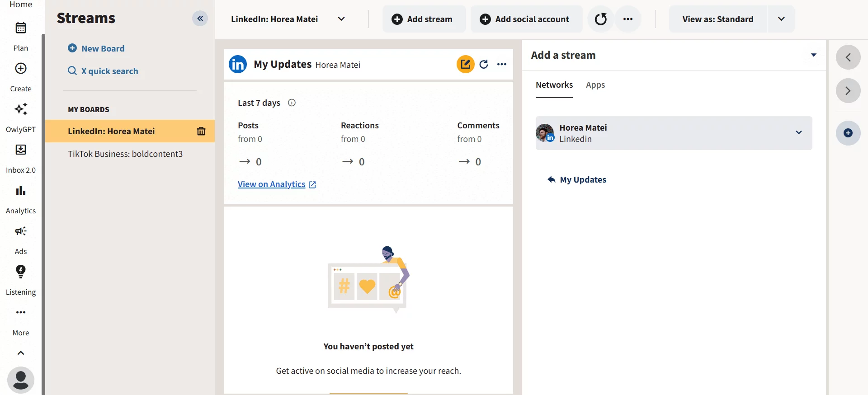Open the Ads megaphone icon

point(21,231)
